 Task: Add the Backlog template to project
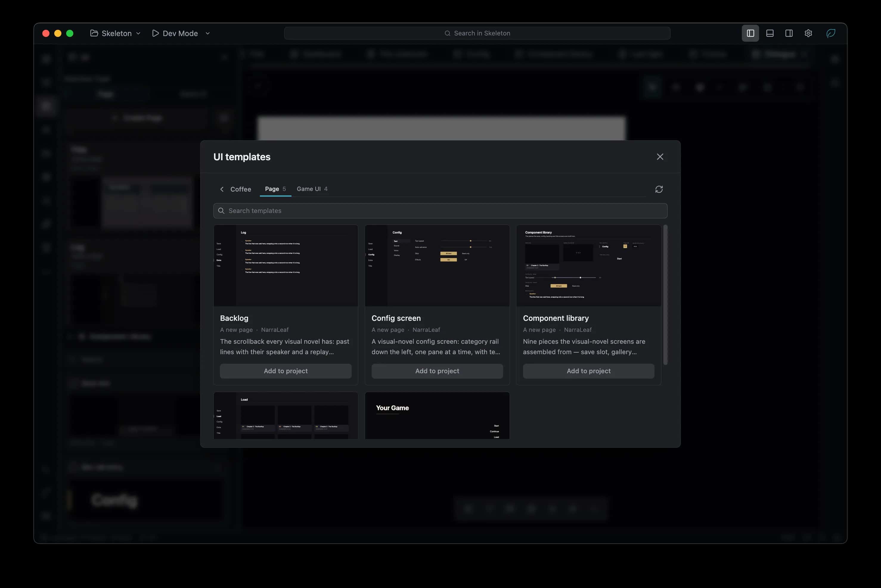pyautogui.click(x=286, y=371)
